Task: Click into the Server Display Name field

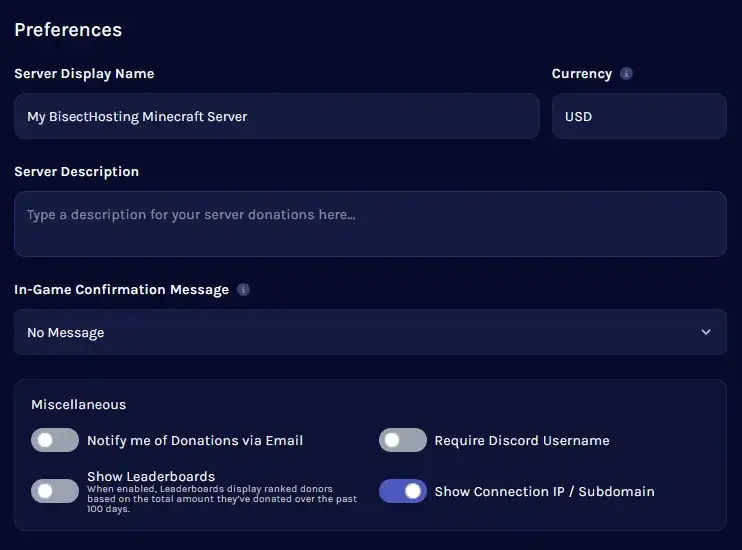Action: (x=276, y=116)
